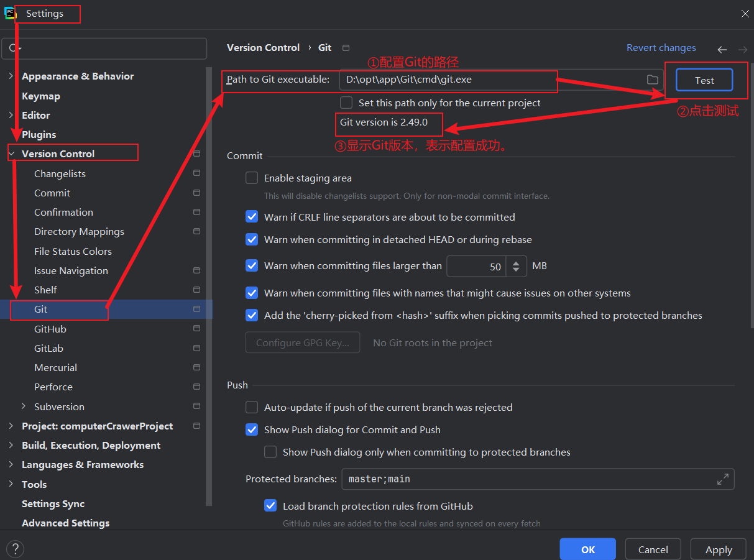The image size is (754, 560).
Task: Navigate back with the left arrow icon
Action: coord(722,49)
